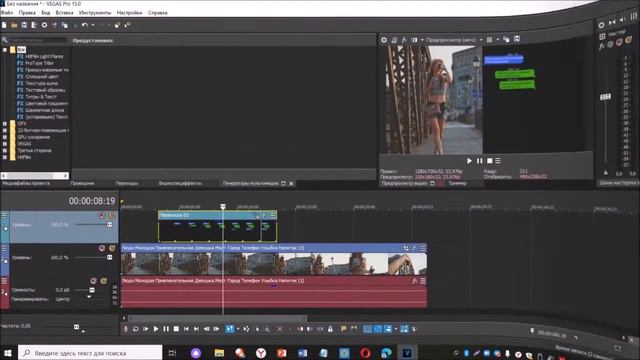The width and height of the screenshot is (640, 360).
Task: Stop timeline playback
Action: pyautogui.click(x=176, y=329)
